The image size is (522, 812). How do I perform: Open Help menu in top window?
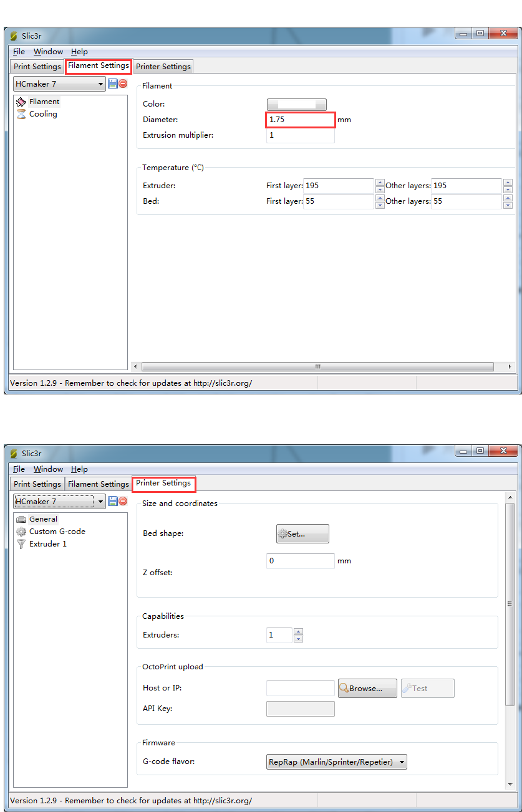[x=79, y=52]
